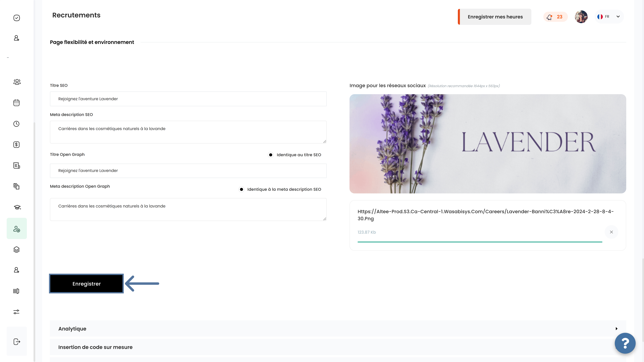The width and height of the screenshot is (644, 362).
Task: Click the Recrutements page title
Action: pos(76,15)
